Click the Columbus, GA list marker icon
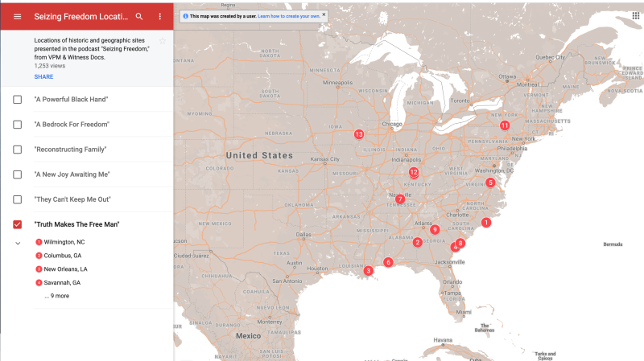The width and height of the screenshot is (644, 361). (39, 256)
